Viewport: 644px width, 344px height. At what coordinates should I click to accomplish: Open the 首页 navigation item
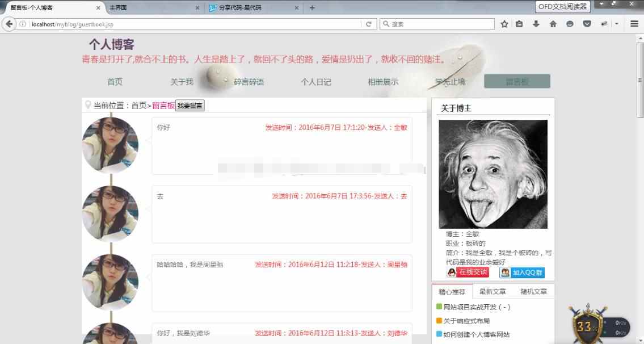[x=115, y=82]
